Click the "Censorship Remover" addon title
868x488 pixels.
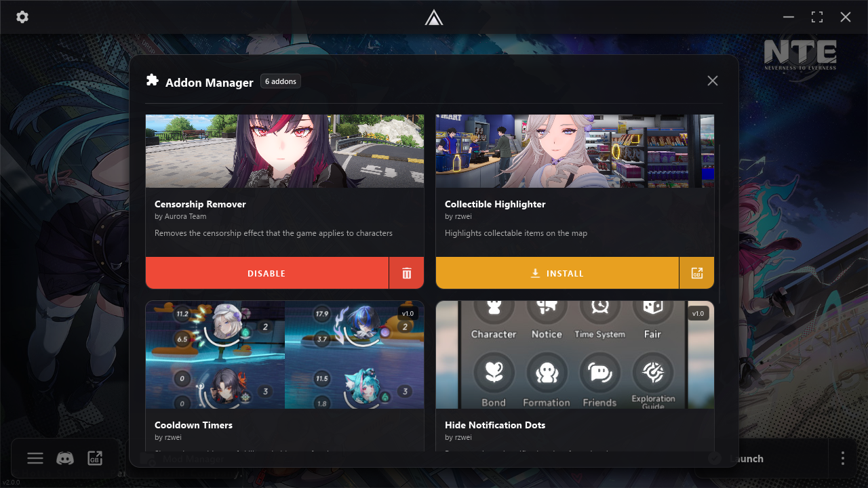click(x=200, y=204)
